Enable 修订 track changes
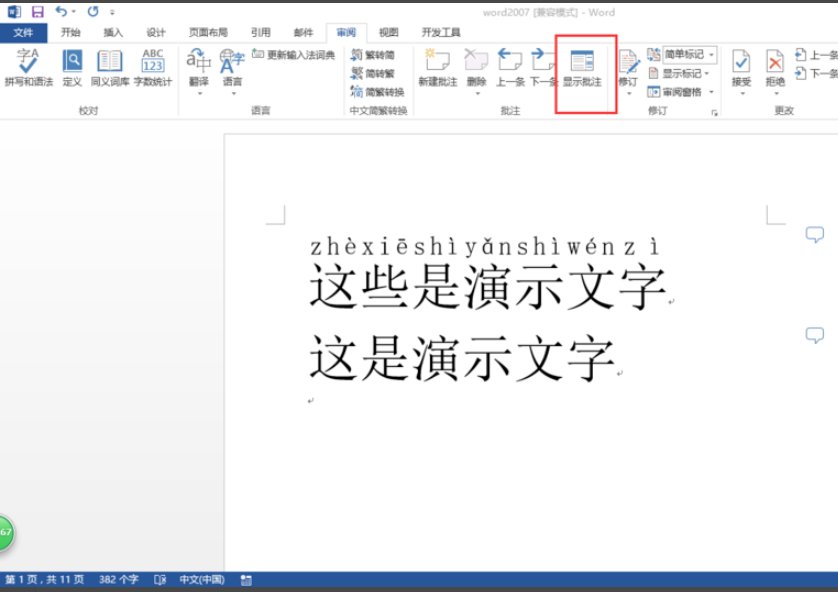Screen dimensions: 838x592 [x=630, y=63]
